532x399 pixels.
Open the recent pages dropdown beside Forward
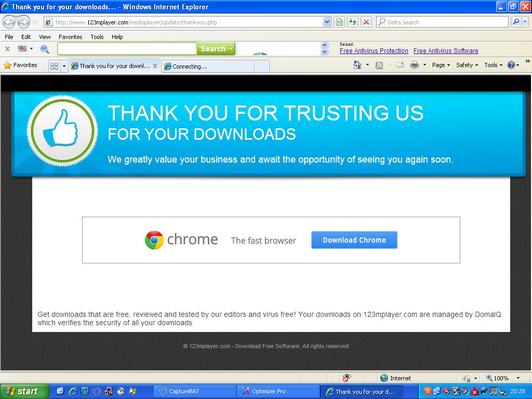click(x=35, y=22)
